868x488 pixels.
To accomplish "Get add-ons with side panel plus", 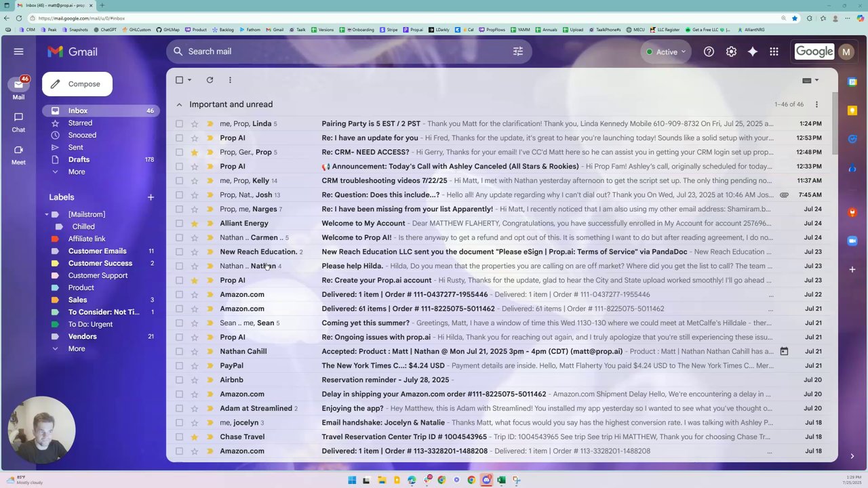I will point(852,269).
